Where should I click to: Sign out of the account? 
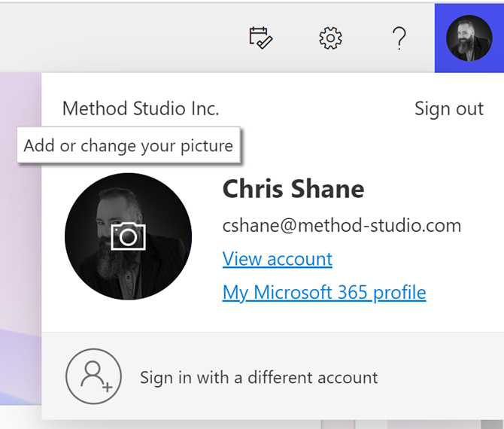[x=448, y=108]
